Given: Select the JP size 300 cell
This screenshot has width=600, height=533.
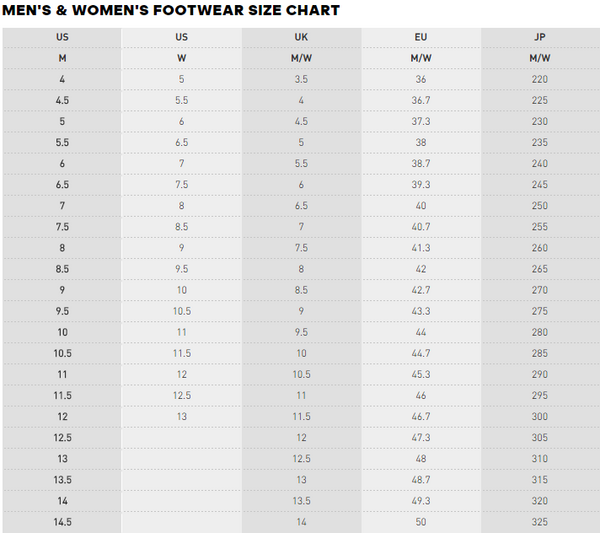Looking at the screenshot, I should pyautogui.click(x=540, y=416).
